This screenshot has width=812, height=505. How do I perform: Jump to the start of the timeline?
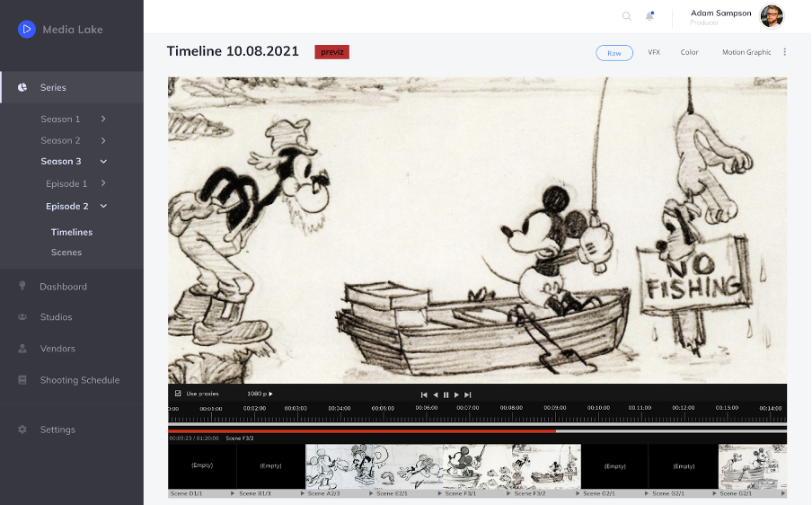point(424,394)
